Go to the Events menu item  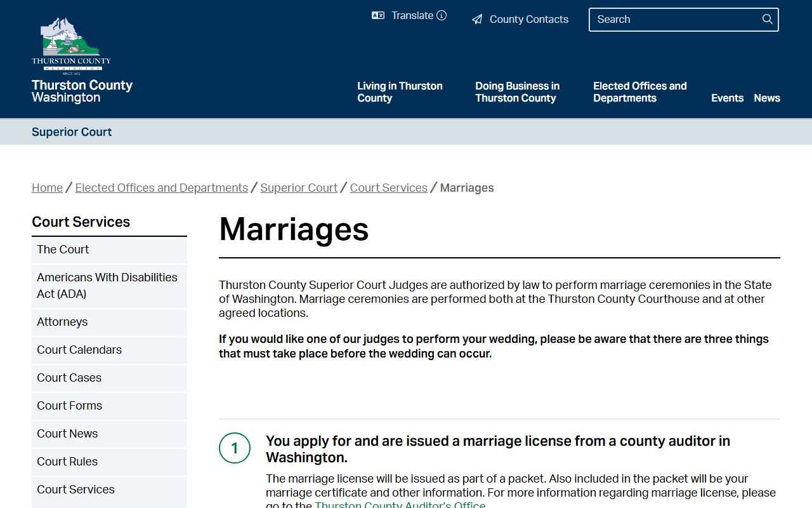click(727, 98)
